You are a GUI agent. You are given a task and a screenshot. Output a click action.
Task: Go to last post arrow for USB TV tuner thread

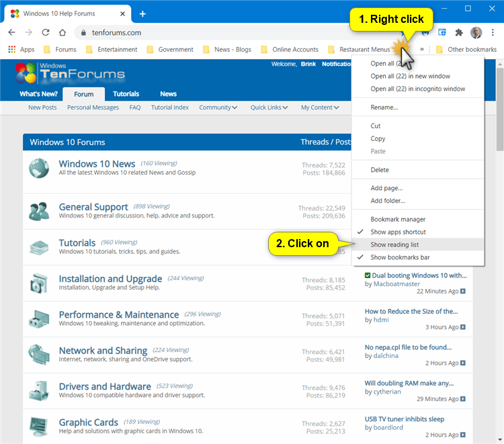pyautogui.click(x=463, y=435)
